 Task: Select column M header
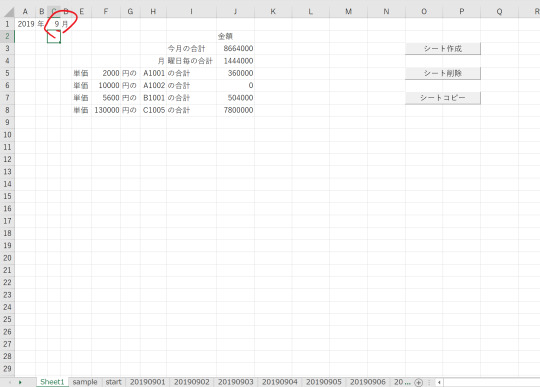349,12
